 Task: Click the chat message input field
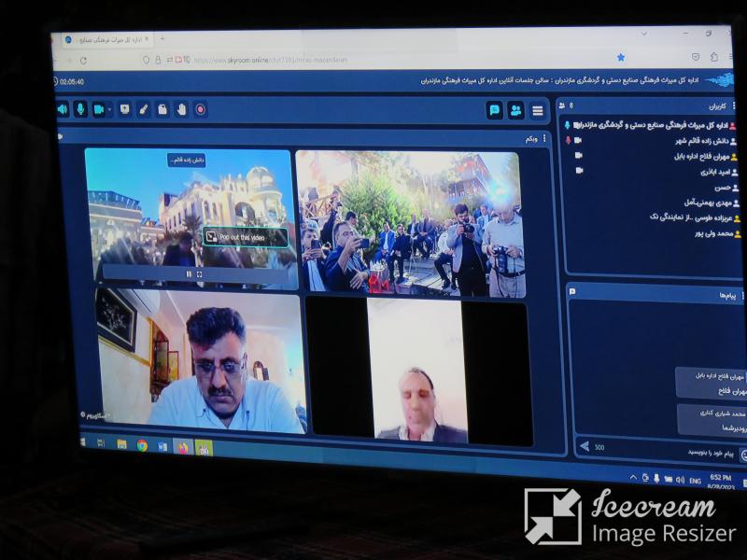click(x=667, y=452)
